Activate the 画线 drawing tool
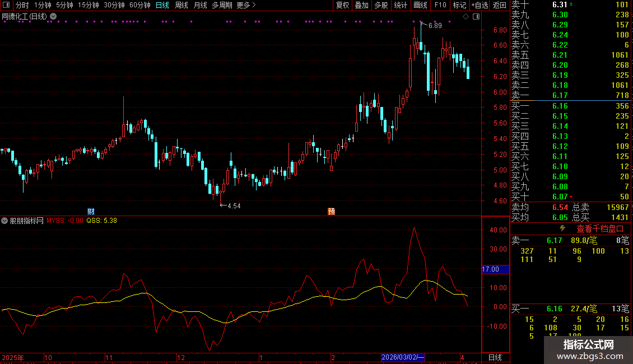Viewport: 633px width, 364px height. click(420, 5)
